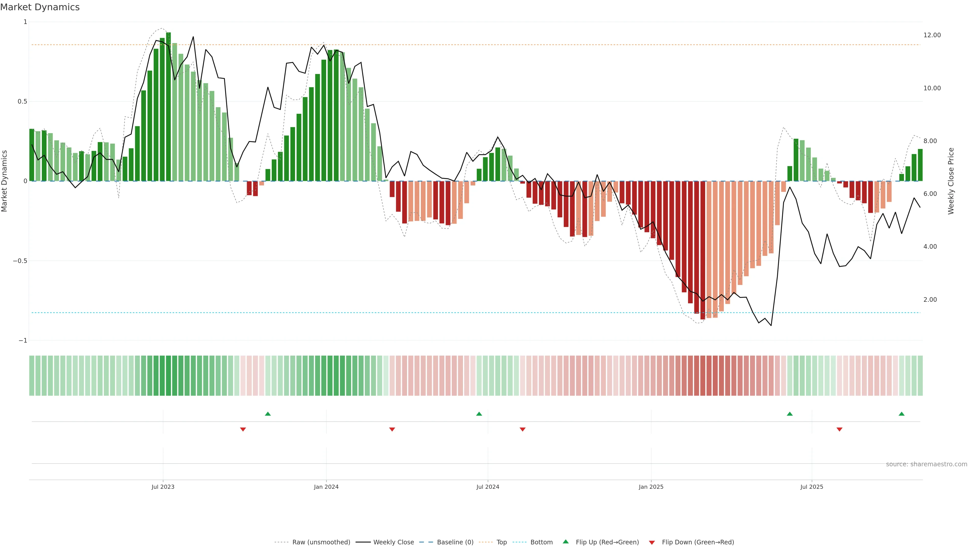Click the last Flip Up marker, after Jul 2025

pyautogui.click(x=902, y=414)
